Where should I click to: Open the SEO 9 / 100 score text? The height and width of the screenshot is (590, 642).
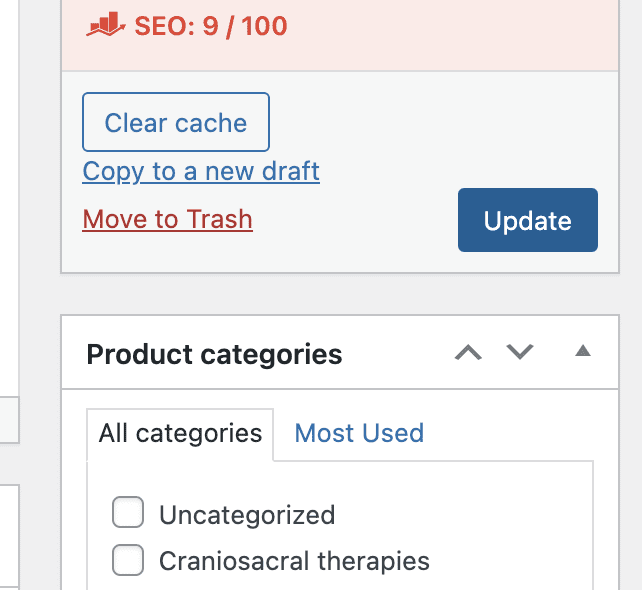(211, 26)
